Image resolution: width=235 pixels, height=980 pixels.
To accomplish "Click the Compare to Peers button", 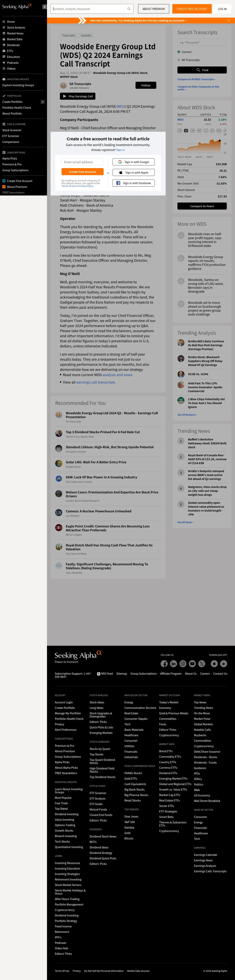I will (x=202, y=206).
